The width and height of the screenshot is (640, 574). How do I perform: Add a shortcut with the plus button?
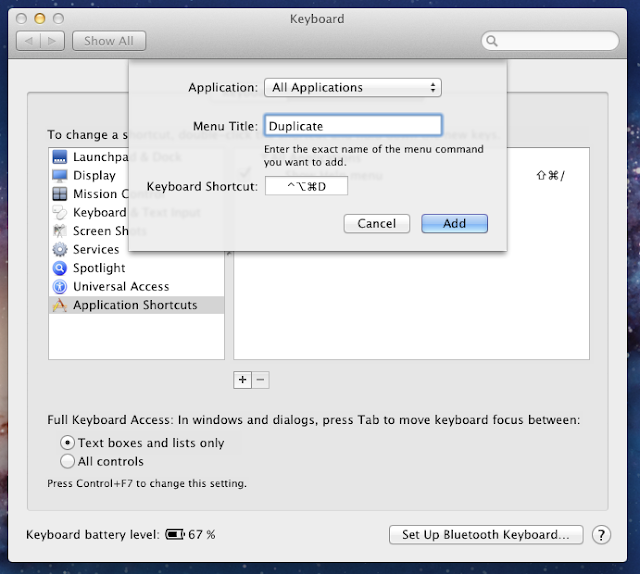pyautogui.click(x=242, y=380)
